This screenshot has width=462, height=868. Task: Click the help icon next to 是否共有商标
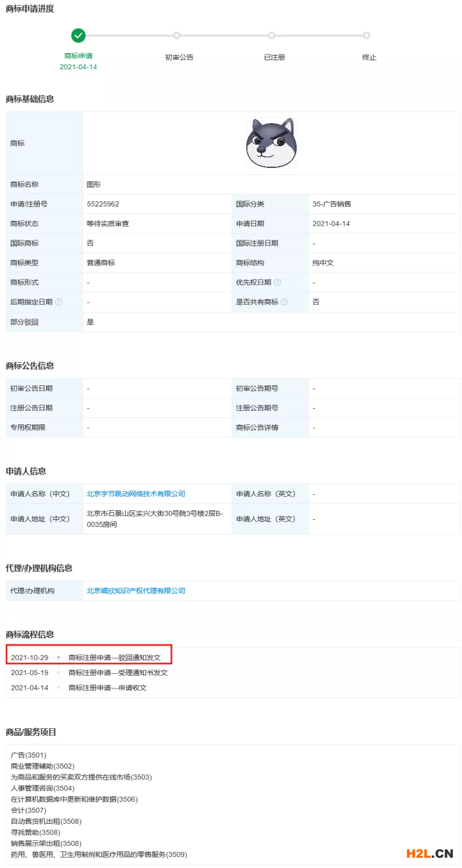pos(284,302)
